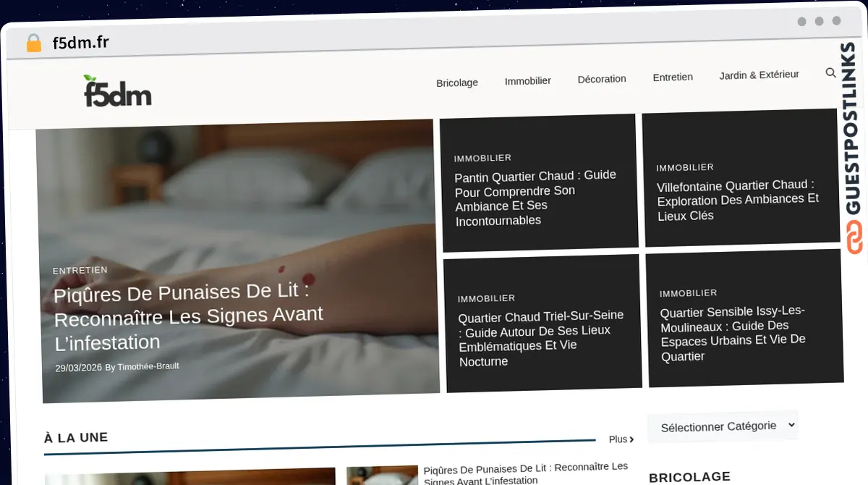Image resolution: width=868 pixels, height=485 pixels.
Task: Open the Entretien menu item
Action: click(673, 77)
